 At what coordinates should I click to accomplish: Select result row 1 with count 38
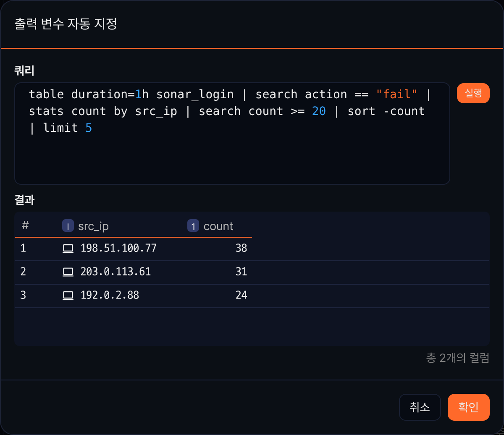coord(252,249)
